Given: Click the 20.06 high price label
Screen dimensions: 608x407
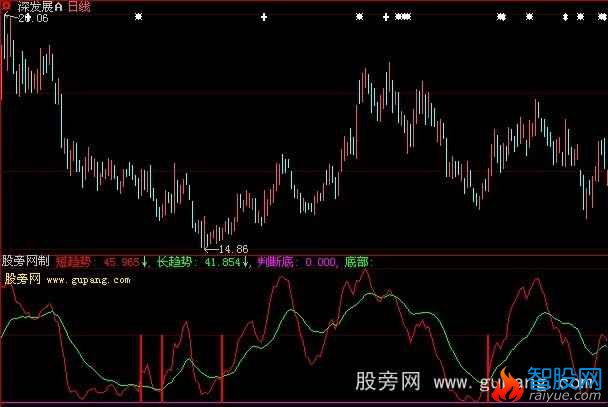Looking at the screenshot, I should click(33, 18).
